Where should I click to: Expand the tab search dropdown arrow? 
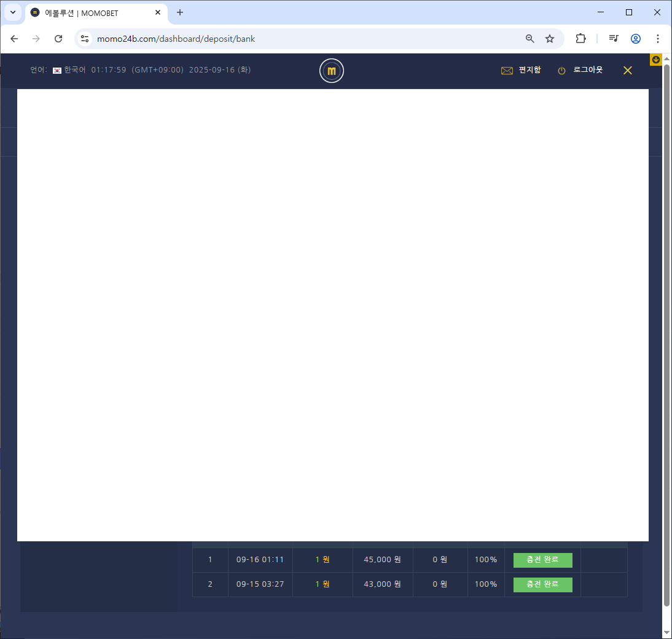click(13, 12)
